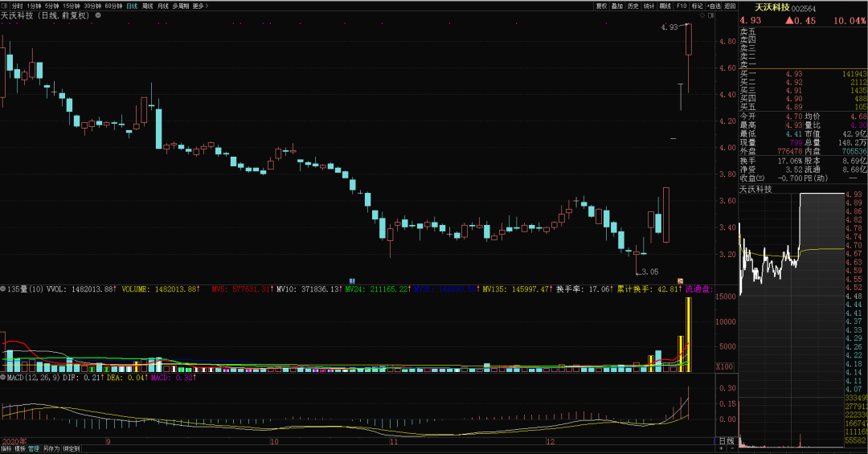Open the 模板 tab at bottom

20,449
